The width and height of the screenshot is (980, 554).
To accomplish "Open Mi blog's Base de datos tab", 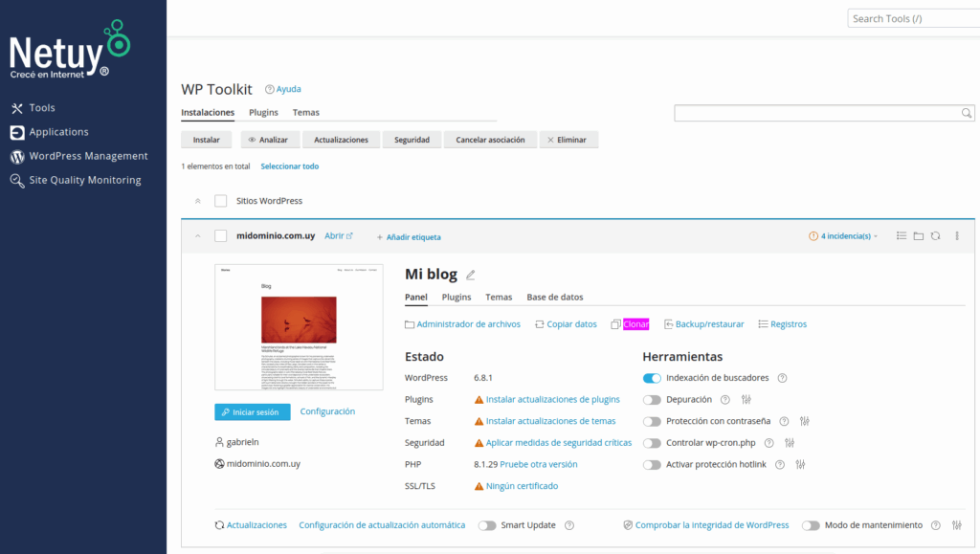I will pyautogui.click(x=555, y=298).
